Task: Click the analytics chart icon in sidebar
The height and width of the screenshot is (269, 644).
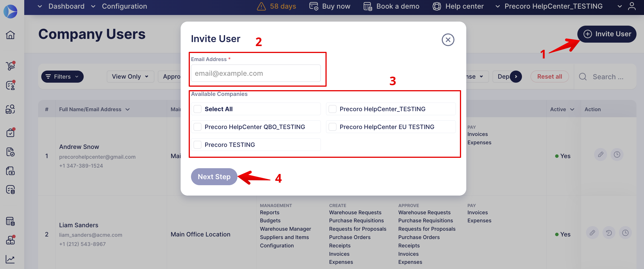Action: (10, 259)
